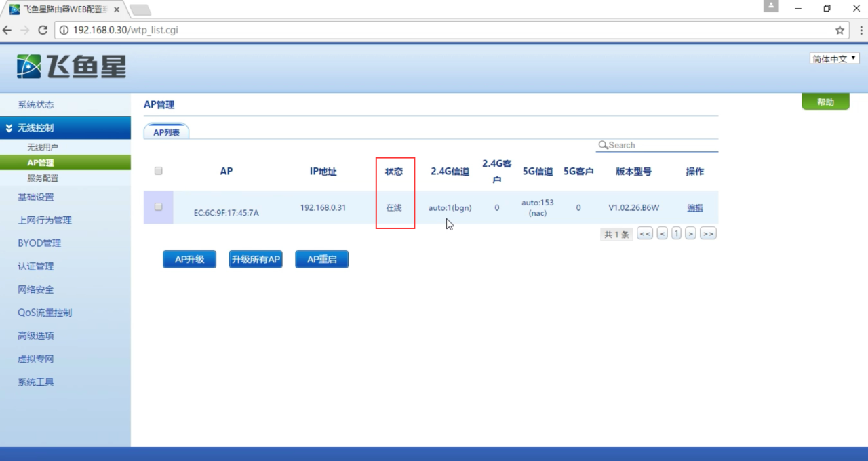Sort by the AP column header
The image size is (868, 461).
[x=226, y=172]
